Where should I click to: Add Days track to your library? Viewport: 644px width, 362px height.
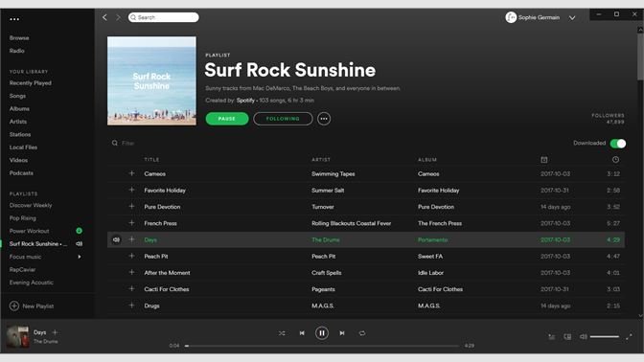point(131,238)
